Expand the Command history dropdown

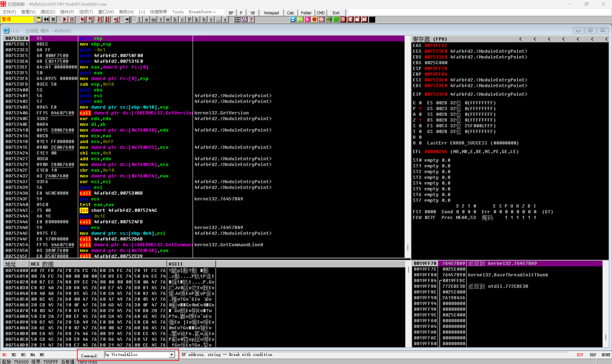172,355
